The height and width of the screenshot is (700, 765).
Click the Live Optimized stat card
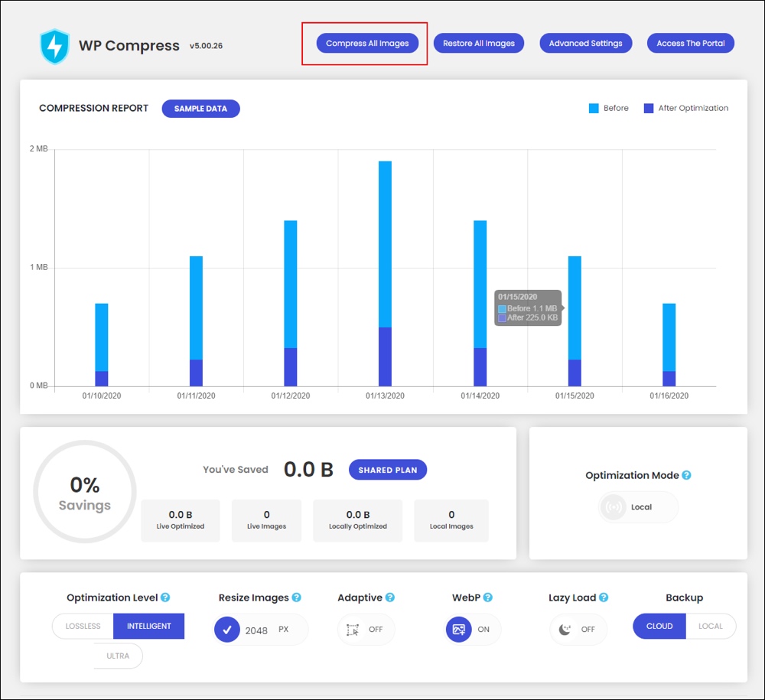click(x=181, y=520)
